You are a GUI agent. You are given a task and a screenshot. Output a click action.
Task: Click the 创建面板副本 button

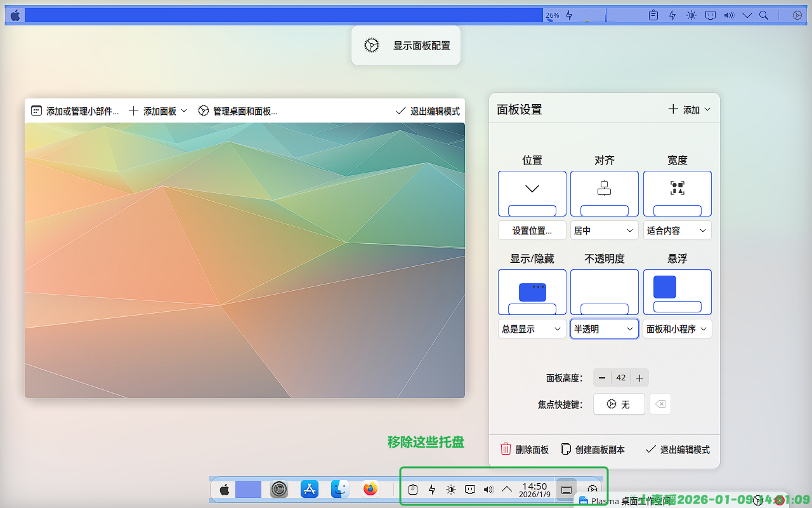[x=593, y=450]
